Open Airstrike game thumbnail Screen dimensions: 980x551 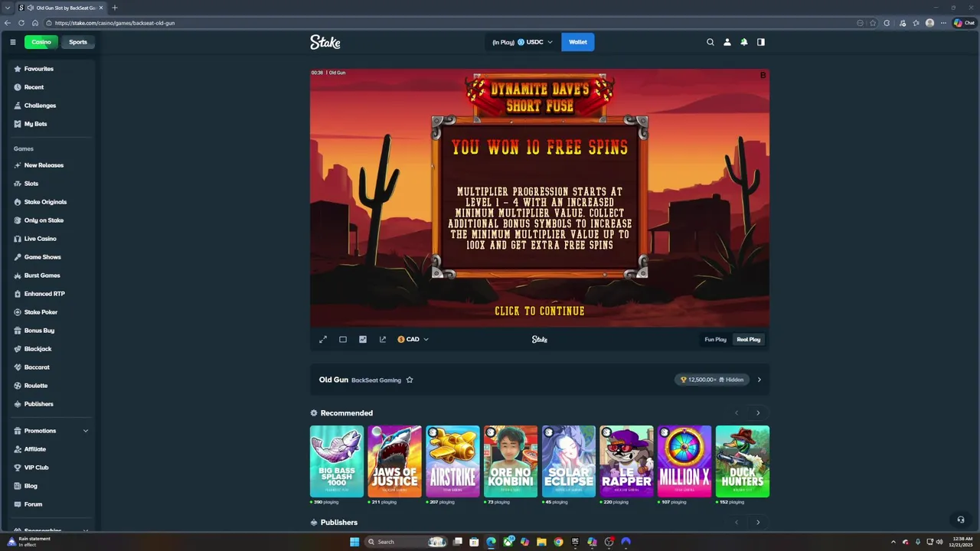[x=452, y=461]
